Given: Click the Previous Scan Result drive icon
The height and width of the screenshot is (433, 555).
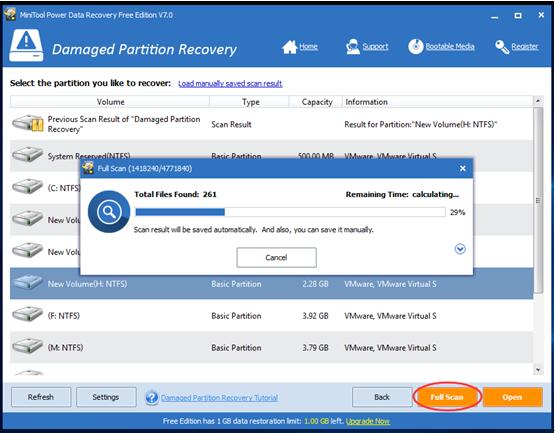Looking at the screenshot, I should pos(28,124).
